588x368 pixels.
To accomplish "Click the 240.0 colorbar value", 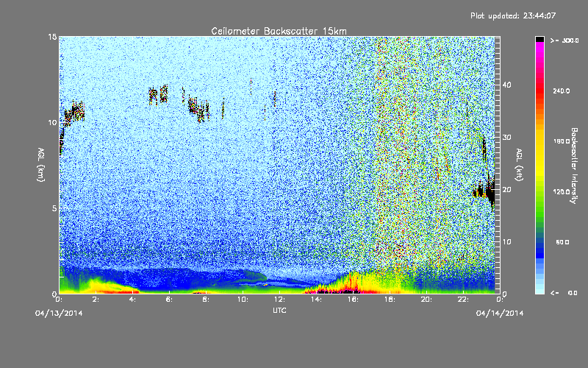I will click(x=562, y=91).
